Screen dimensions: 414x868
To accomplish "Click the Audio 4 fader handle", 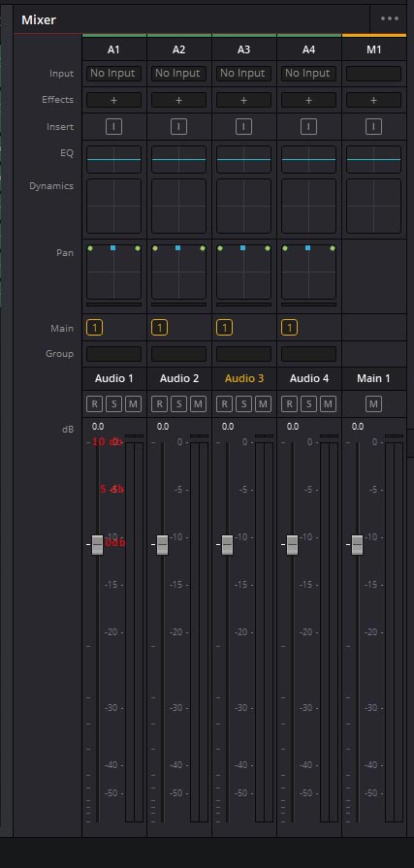I will pyautogui.click(x=292, y=545).
